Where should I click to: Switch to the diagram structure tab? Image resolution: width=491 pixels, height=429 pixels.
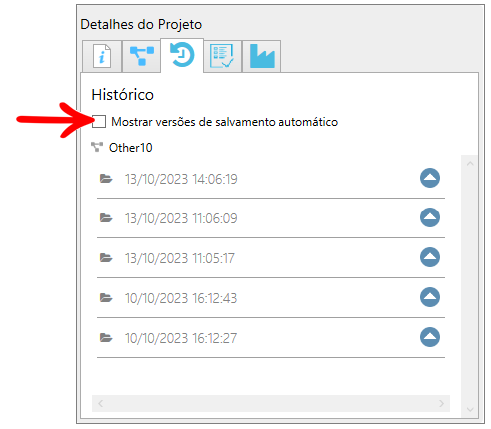(142, 56)
